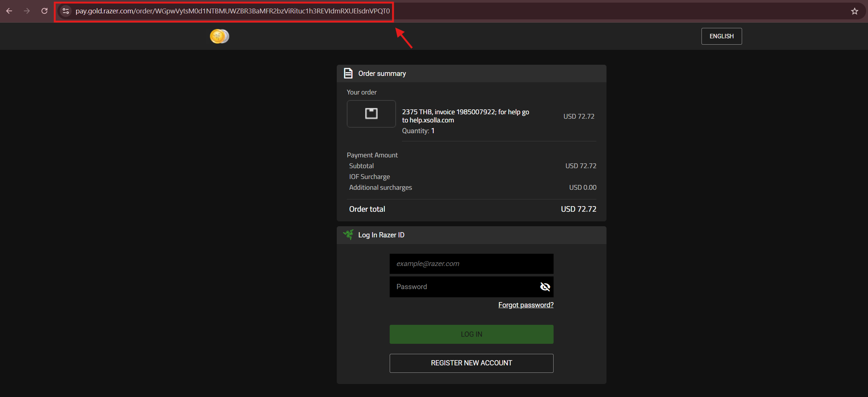Open the Forgot password? link

pyautogui.click(x=526, y=305)
